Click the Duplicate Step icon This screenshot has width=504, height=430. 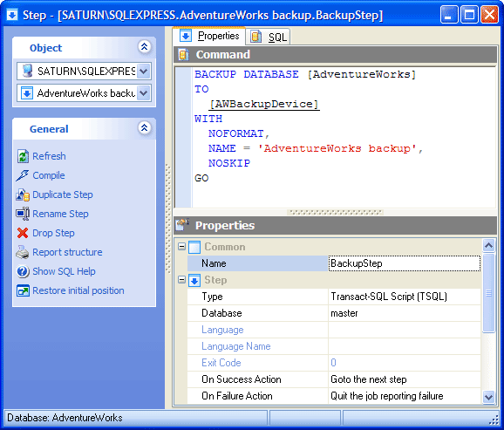click(x=23, y=195)
